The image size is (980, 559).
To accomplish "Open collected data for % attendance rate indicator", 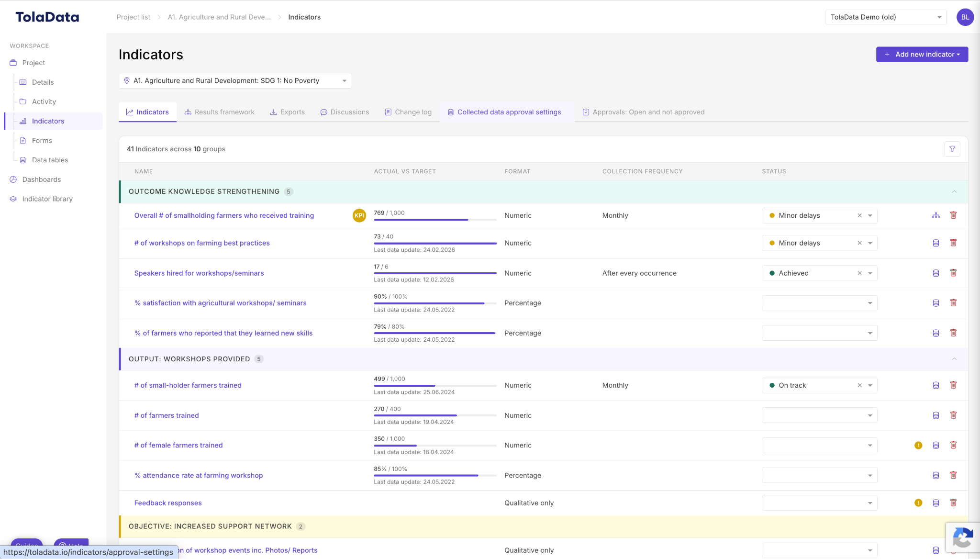I will [936, 475].
